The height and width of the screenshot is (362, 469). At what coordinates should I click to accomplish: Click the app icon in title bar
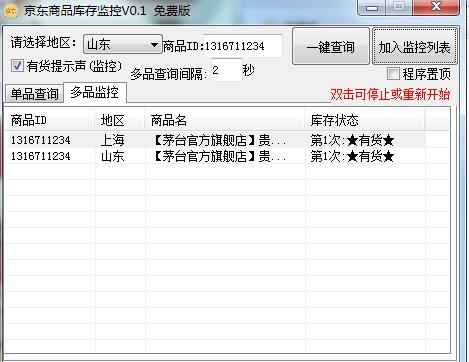(10, 11)
